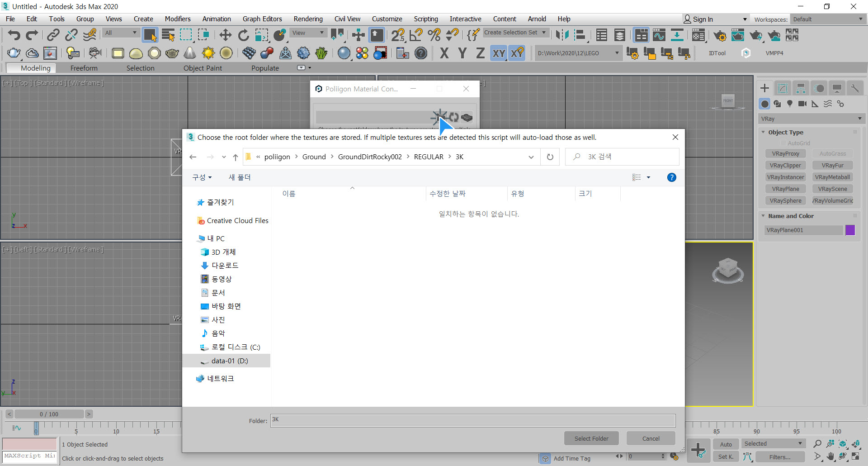Select the Geometry category circle icon

point(764,104)
